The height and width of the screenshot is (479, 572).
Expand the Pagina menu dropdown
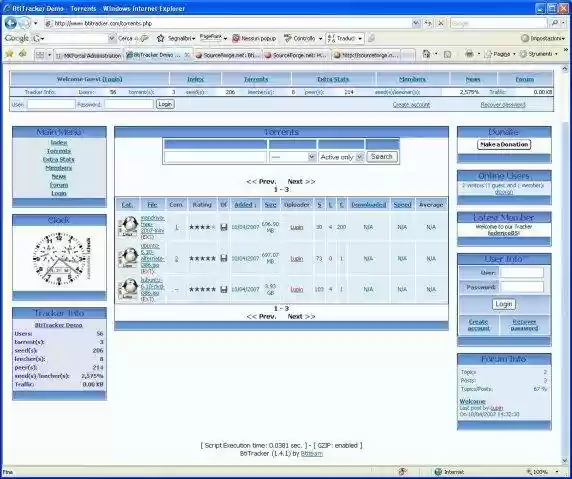pyautogui.click(x=514, y=54)
